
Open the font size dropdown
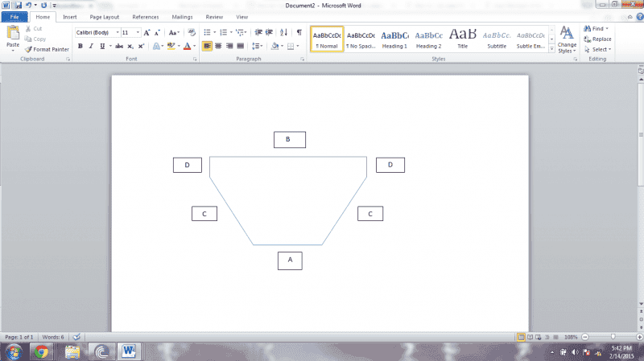[x=138, y=32]
